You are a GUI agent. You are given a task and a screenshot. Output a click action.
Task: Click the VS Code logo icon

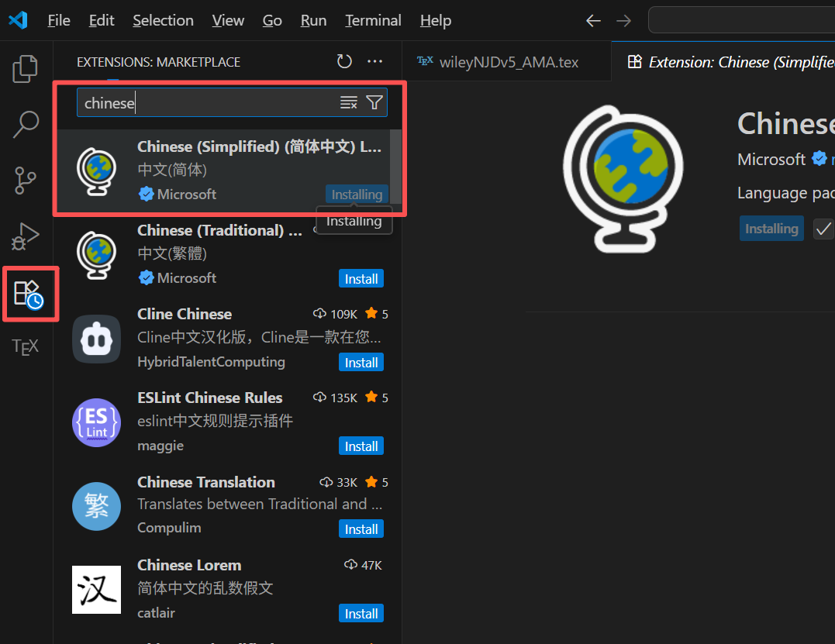pos(18,20)
